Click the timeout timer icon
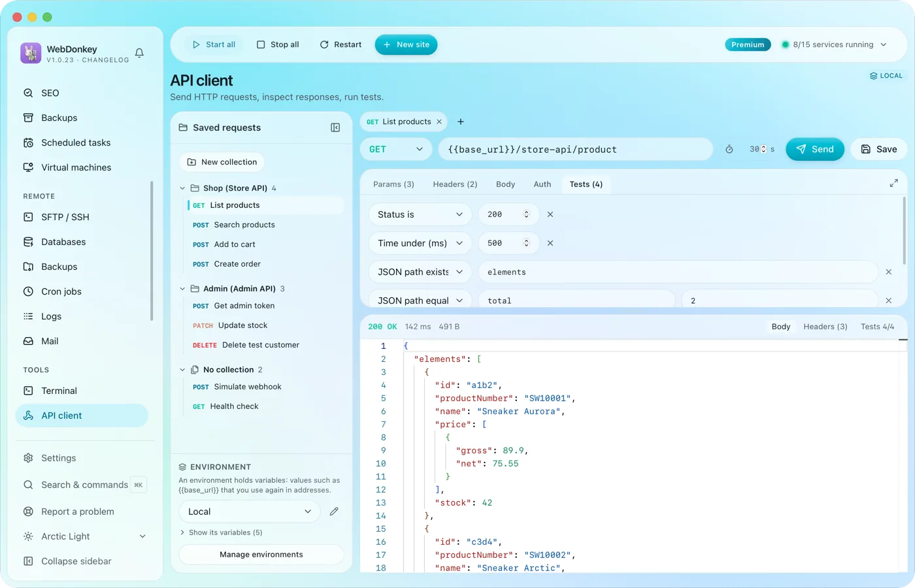The height and width of the screenshot is (588, 915). pos(729,149)
